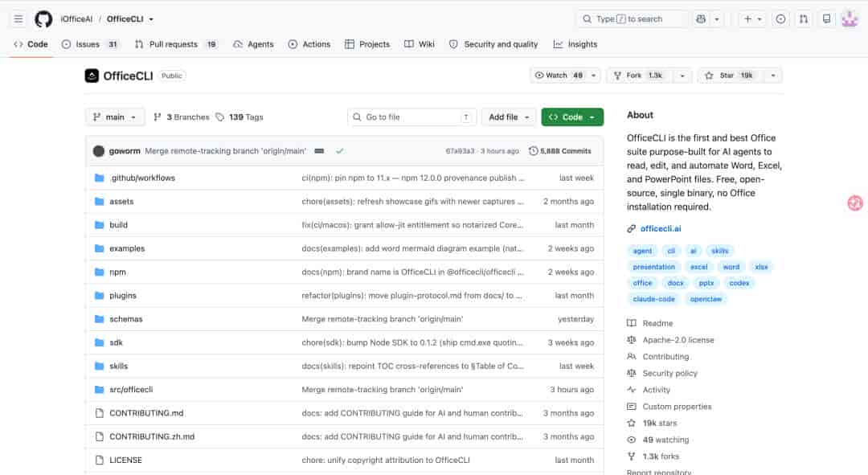This screenshot has width=868, height=475.
Task: Open the Projects tab
Action: click(x=367, y=44)
